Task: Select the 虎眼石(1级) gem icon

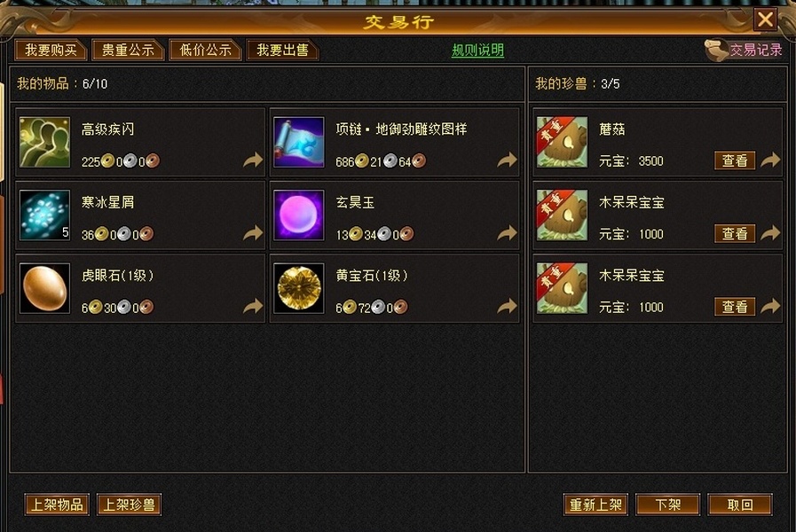Action: click(44, 288)
